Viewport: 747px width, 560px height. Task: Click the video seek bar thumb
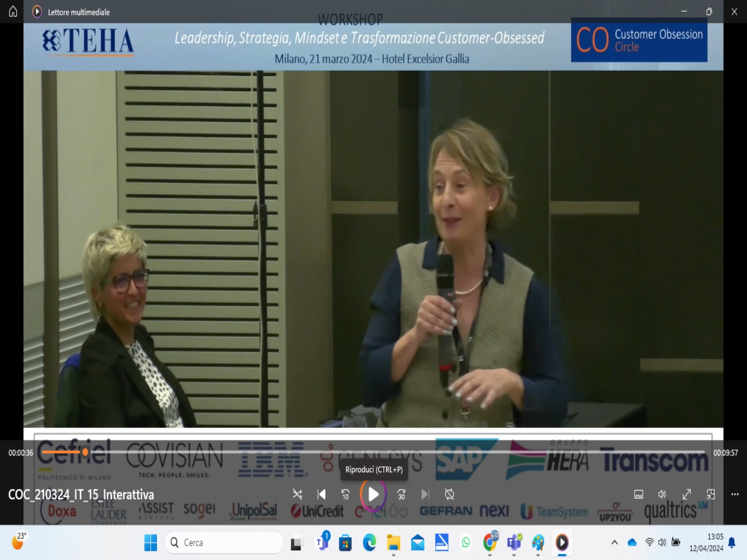85,452
